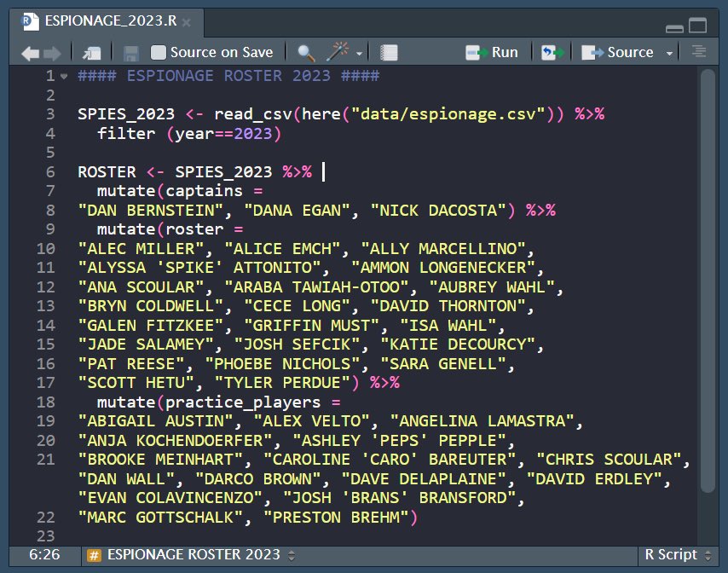The image size is (728, 573).
Task: Place cursor on "ANGELINA LAMASTRA" name
Action: (482, 421)
